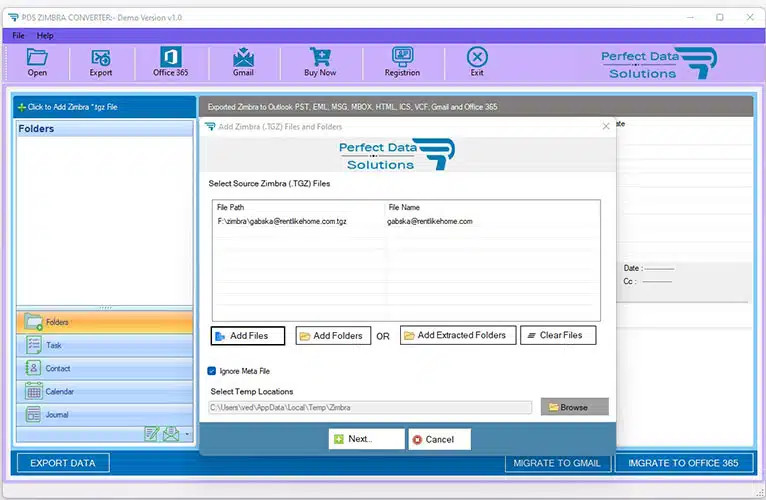Select the Task navigation pane item
Screen dimensions: 766x500
(x=105, y=346)
